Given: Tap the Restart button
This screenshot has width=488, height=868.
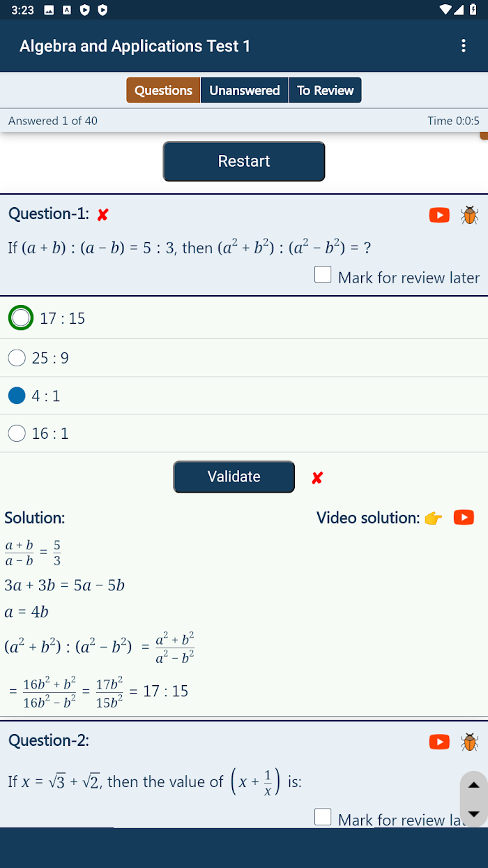Looking at the screenshot, I should [x=244, y=161].
